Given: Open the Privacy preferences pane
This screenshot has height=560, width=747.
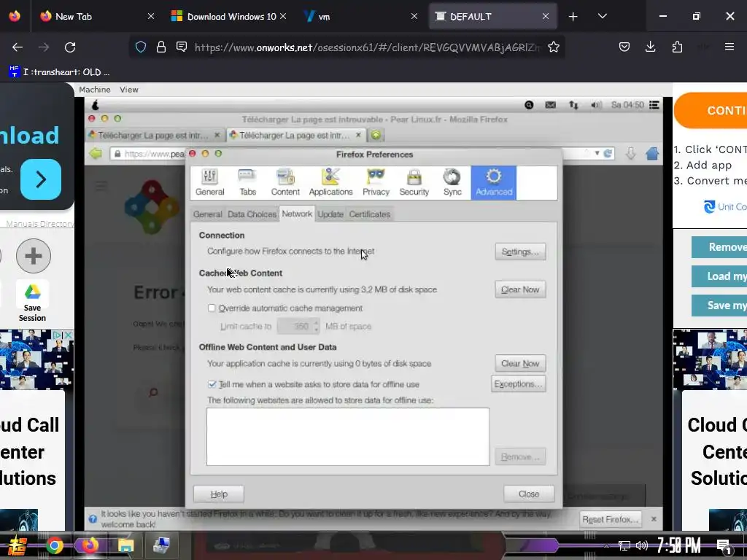Looking at the screenshot, I should (376, 183).
